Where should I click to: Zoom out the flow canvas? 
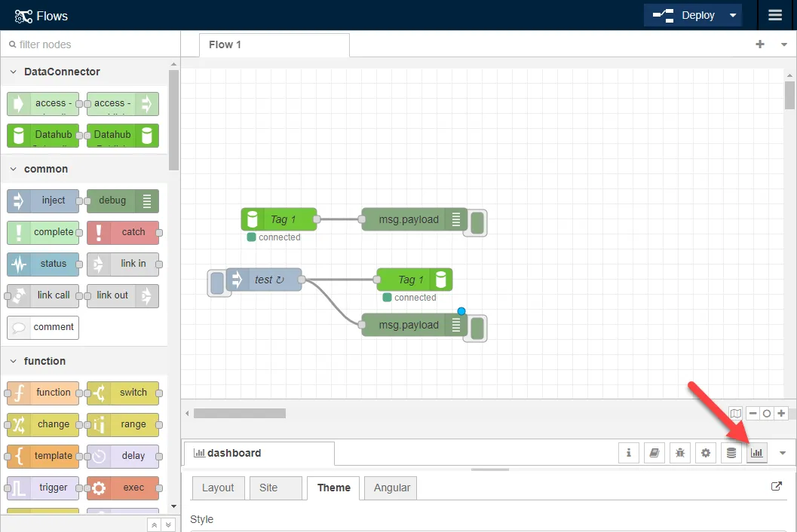coord(753,413)
